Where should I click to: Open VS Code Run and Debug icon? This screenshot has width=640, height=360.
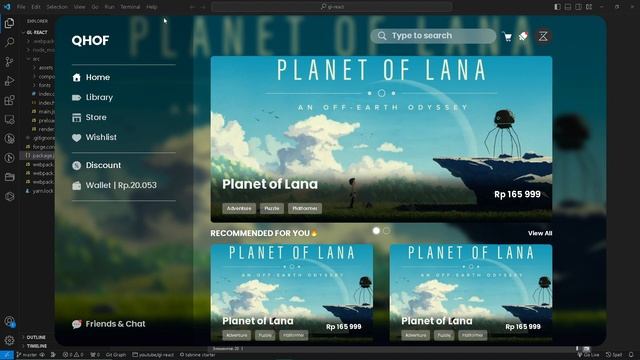[9, 81]
